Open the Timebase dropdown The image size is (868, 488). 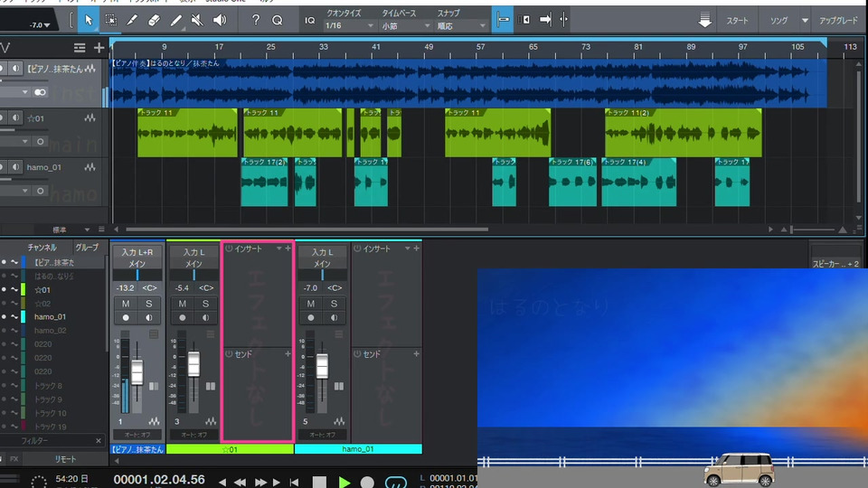click(405, 26)
